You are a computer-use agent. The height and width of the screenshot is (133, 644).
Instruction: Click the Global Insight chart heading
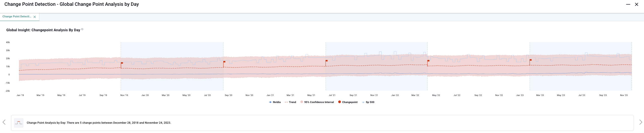[43, 30]
